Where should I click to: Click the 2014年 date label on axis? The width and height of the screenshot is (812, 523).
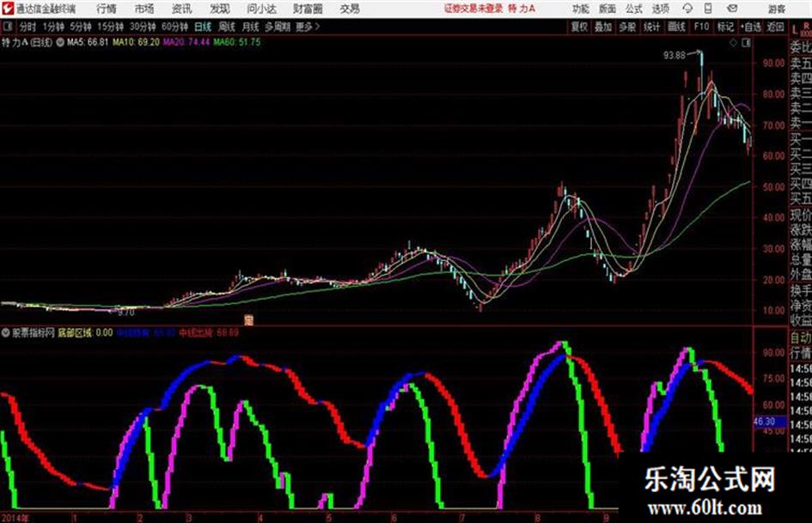click(x=15, y=518)
